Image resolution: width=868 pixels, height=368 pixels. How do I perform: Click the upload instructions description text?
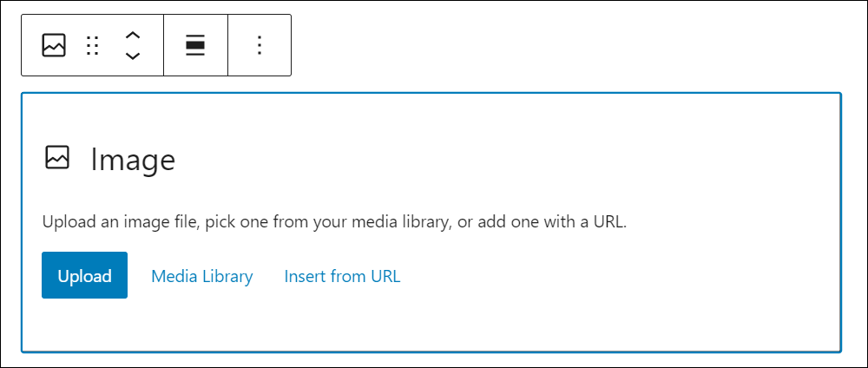pyautogui.click(x=334, y=223)
